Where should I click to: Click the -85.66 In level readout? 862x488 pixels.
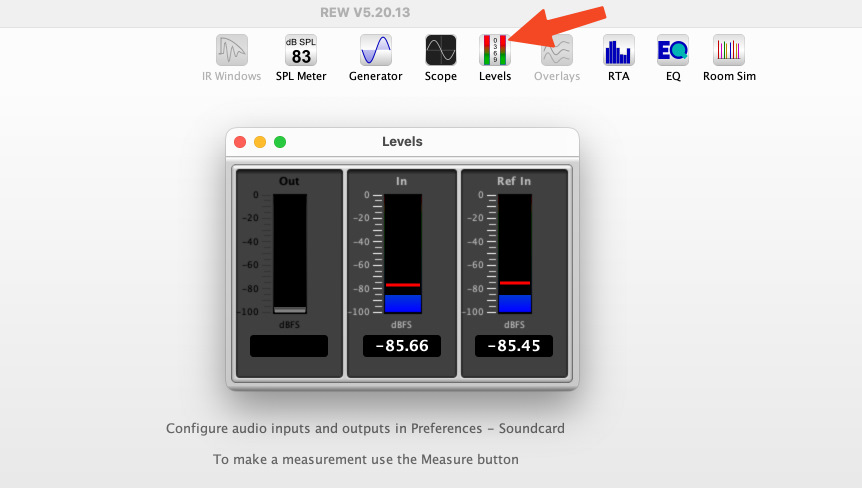point(402,346)
